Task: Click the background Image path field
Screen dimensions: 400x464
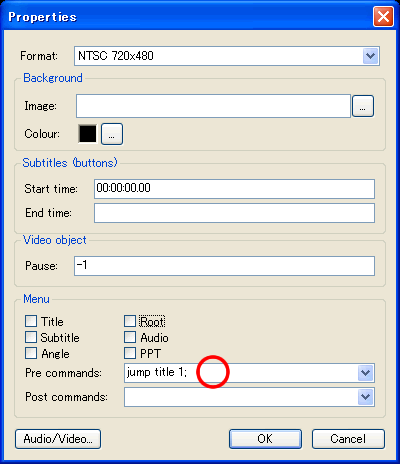Action: pyautogui.click(x=213, y=106)
